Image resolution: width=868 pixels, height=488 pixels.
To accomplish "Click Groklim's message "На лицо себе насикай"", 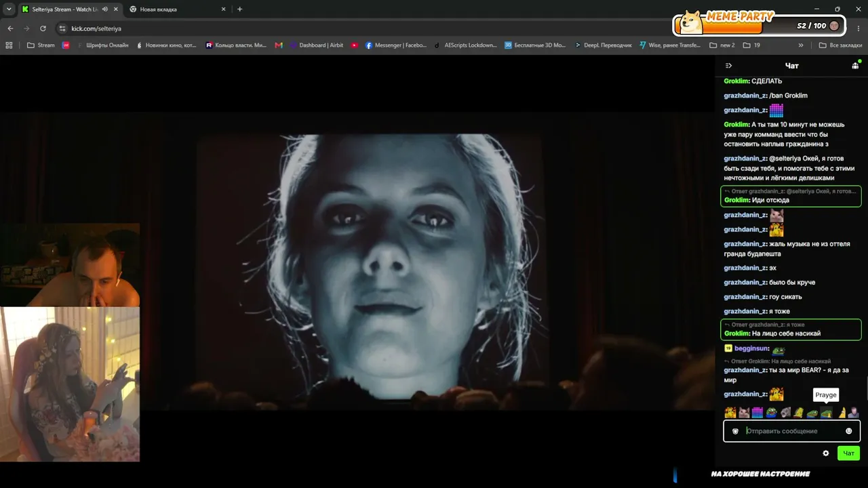I will (x=791, y=329).
